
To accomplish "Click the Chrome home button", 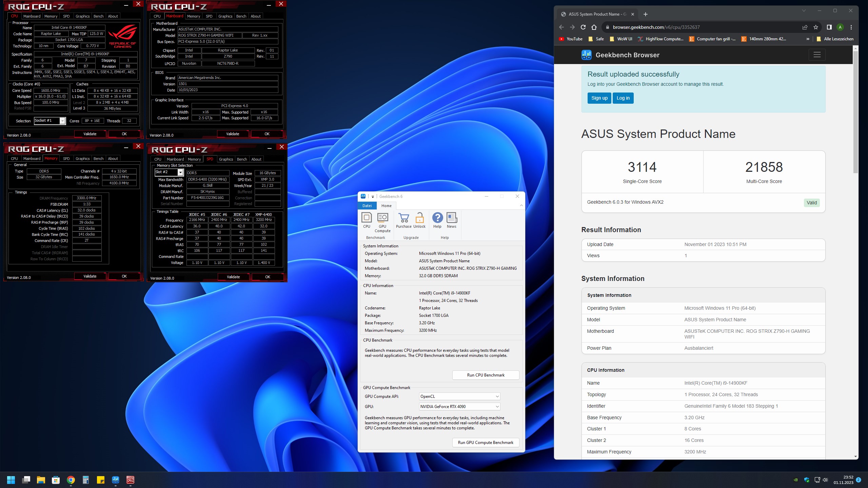I will [594, 27].
